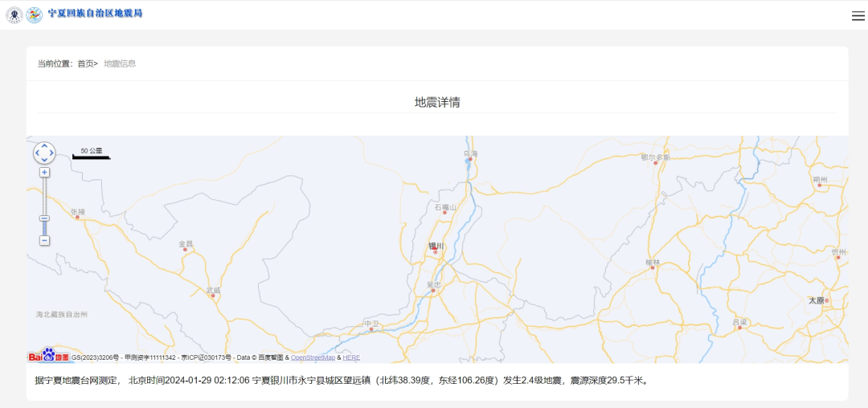
Task: Click the 武威 city marker on map
Action: point(213,296)
